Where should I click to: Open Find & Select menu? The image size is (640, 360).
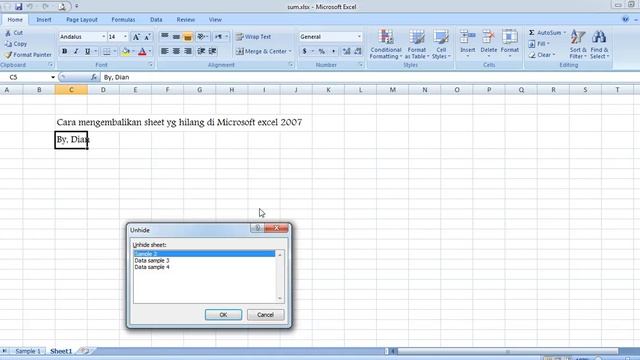pos(599,44)
